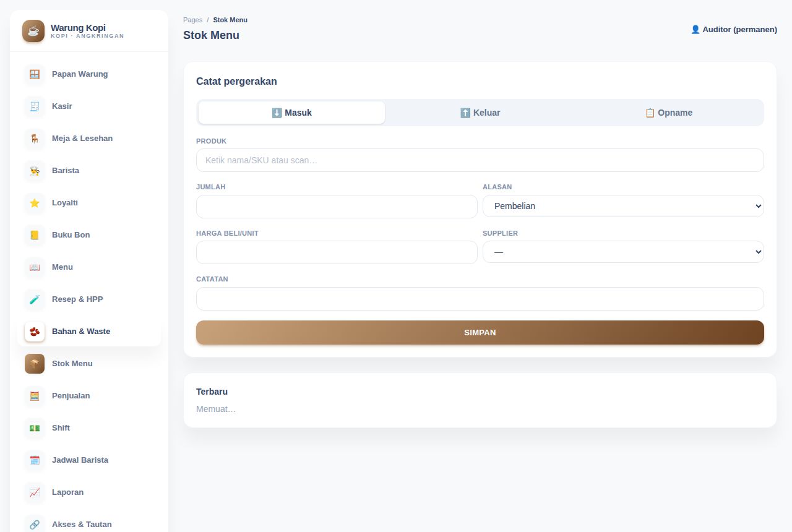Focus the Produk search input field
Viewport: 792px width, 532px height.
click(480, 160)
